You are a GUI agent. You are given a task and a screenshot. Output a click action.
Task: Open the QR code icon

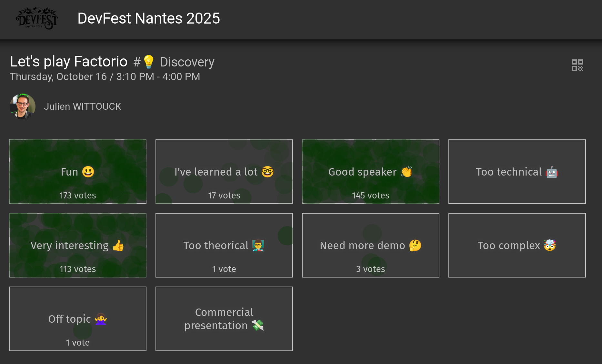click(x=577, y=65)
